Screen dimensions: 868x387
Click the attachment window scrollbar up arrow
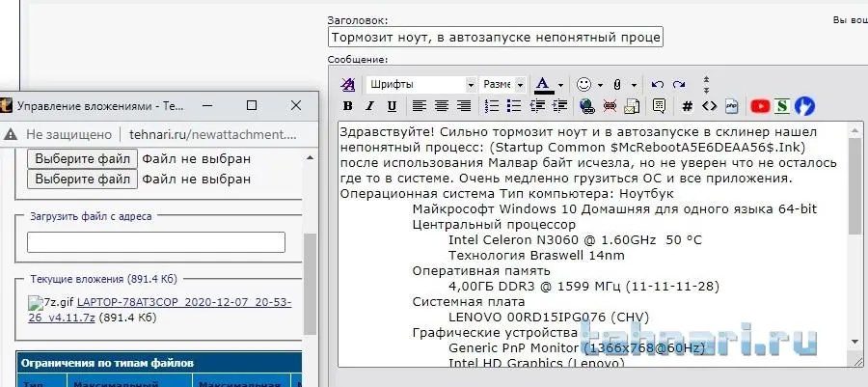click(x=310, y=157)
